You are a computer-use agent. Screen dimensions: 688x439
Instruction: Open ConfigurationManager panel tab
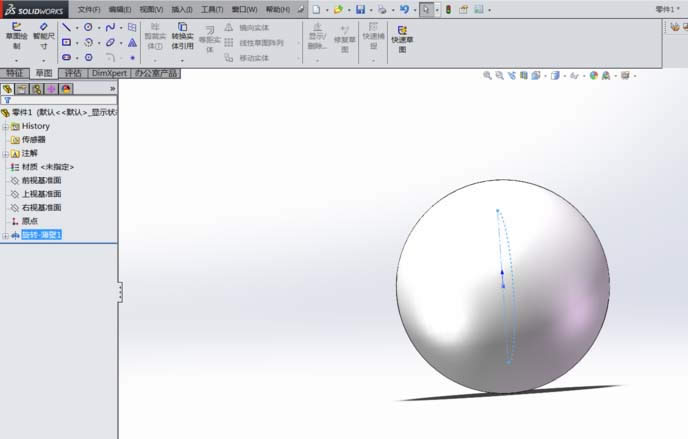[x=37, y=89]
